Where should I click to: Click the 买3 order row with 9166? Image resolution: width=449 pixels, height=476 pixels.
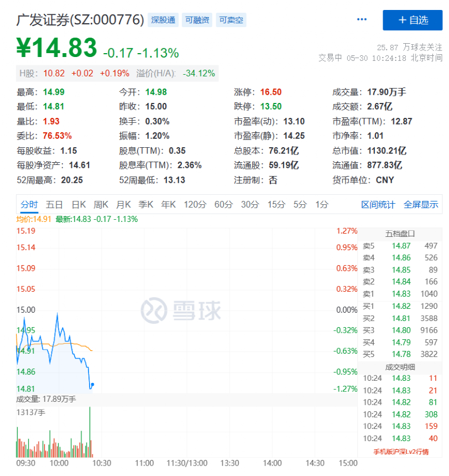tap(400, 330)
